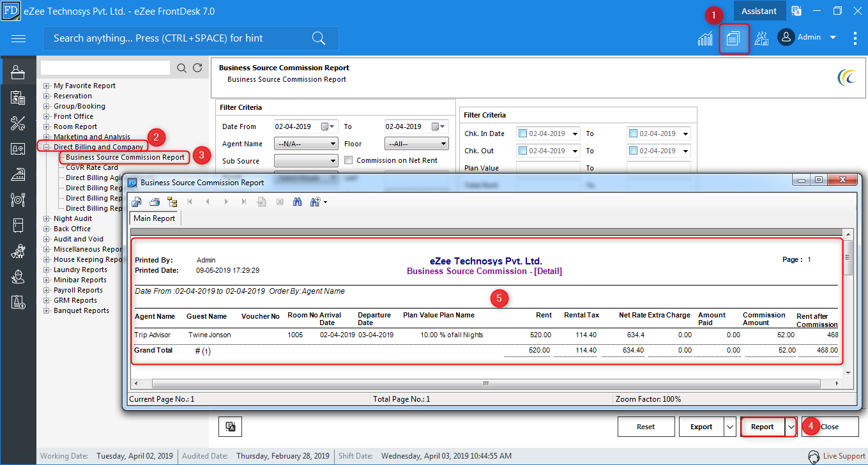The image size is (868, 465).
Task: Click the Assistant button
Action: [x=759, y=11]
